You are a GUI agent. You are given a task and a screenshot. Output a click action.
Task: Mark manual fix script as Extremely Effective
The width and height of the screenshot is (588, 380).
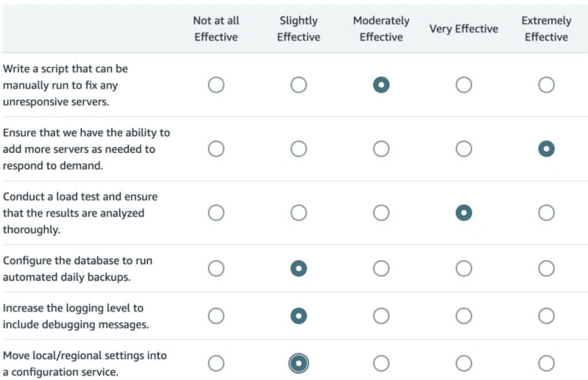[546, 86]
